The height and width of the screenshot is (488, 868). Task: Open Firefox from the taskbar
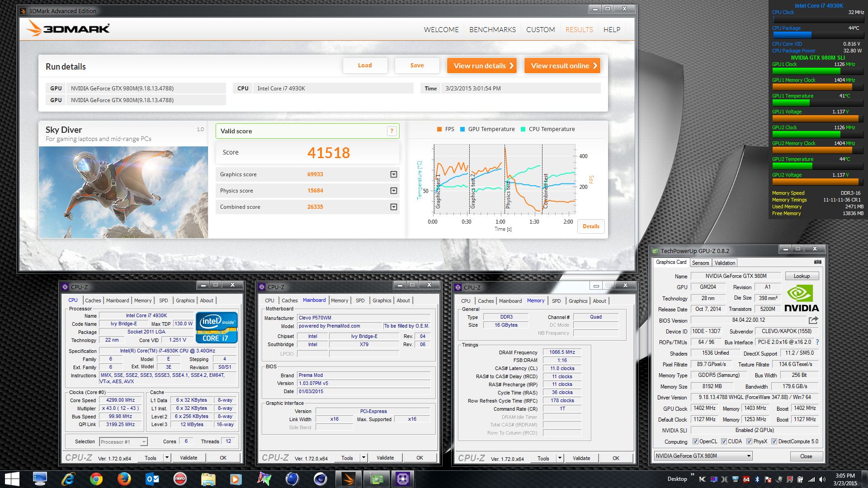[x=124, y=479]
